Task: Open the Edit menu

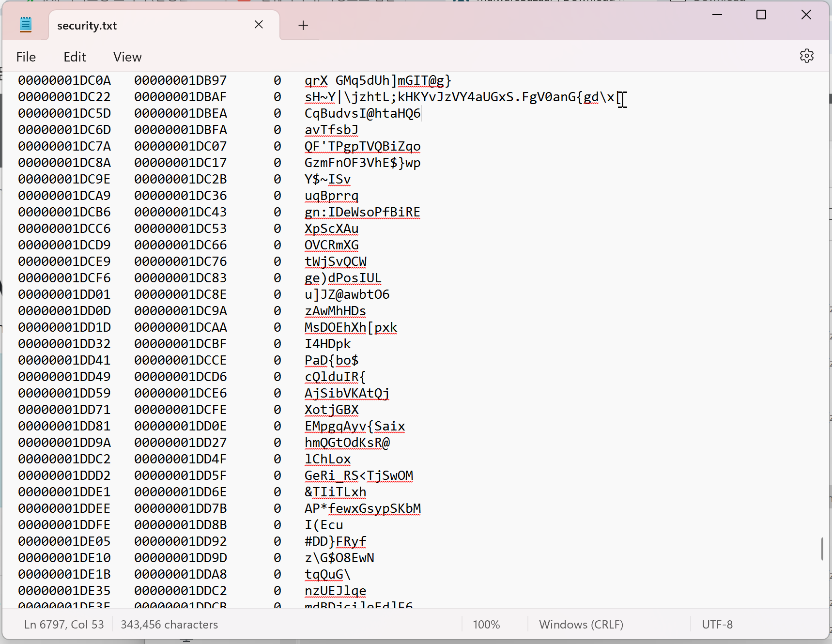Action: [75, 57]
